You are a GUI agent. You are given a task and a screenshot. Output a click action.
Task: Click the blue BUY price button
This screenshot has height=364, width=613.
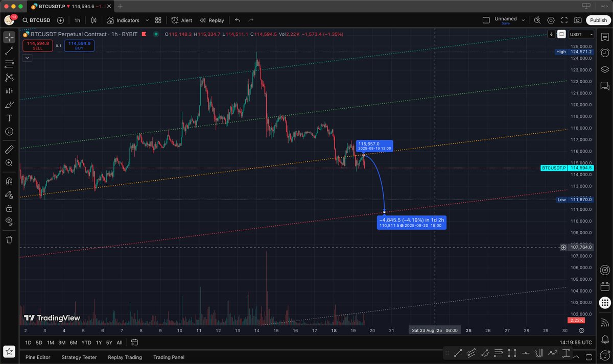[x=79, y=45]
